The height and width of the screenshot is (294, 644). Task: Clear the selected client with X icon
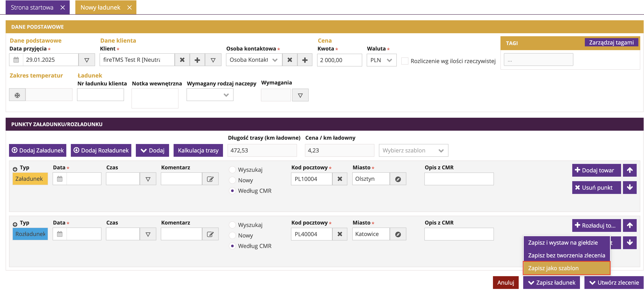(182, 60)
